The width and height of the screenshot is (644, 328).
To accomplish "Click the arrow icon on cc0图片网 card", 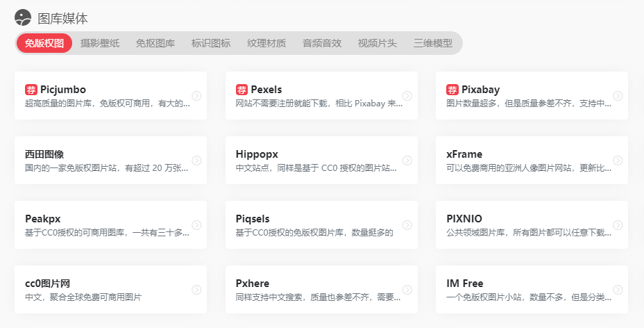I will coord(196,290).
